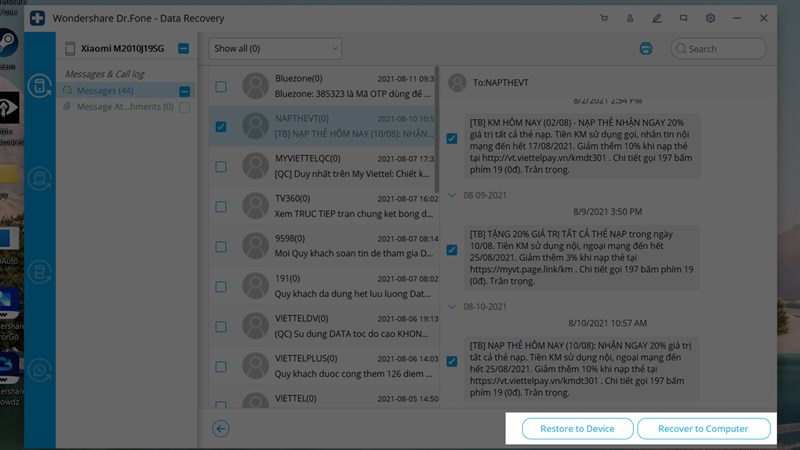Tick the TV360 conversation checkbox
Screen dimensions: 800x450
click(221, 207)
